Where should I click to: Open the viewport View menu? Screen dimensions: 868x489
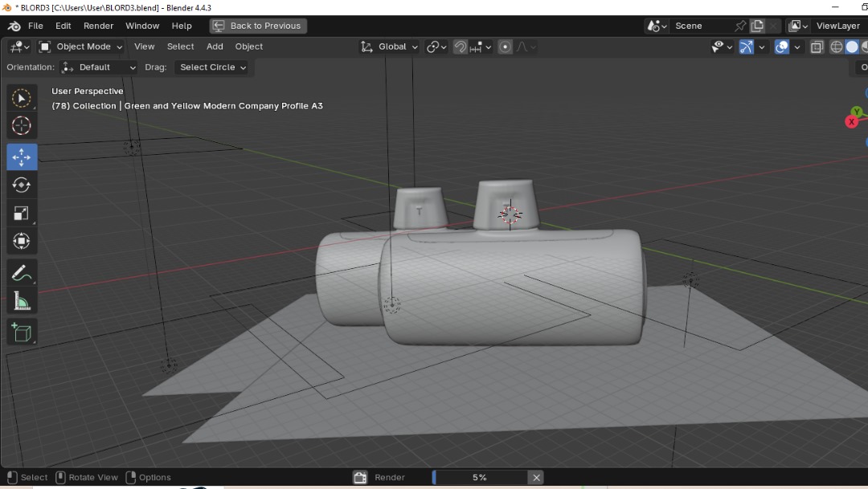(x=145, y=47)
